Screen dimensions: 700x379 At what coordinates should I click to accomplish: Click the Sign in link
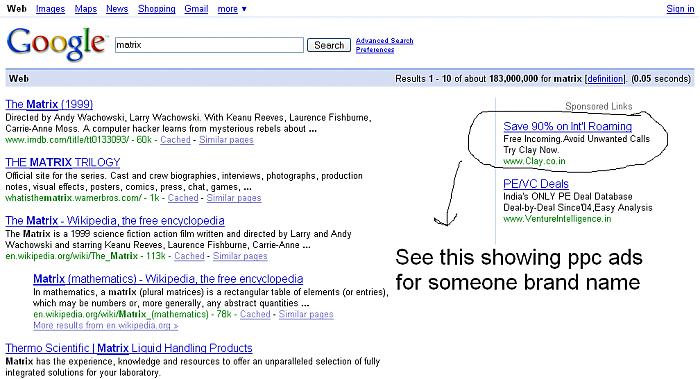pos(680,9)
